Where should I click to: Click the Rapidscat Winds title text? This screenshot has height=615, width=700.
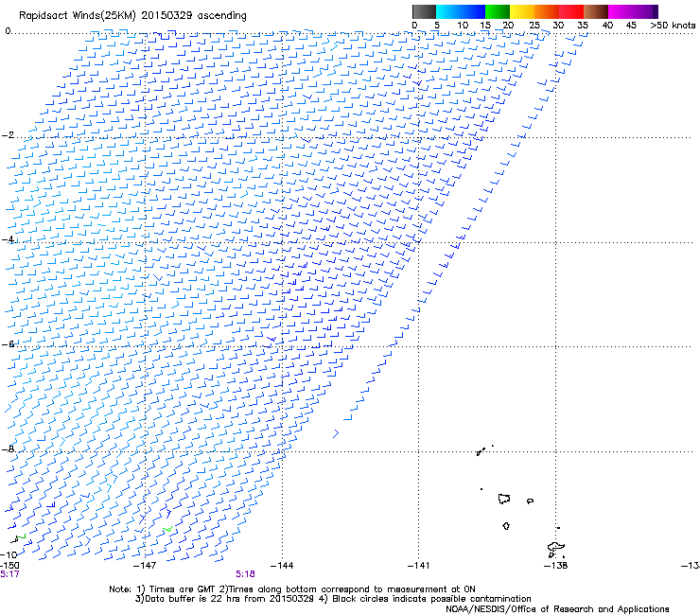coord(132,16)
